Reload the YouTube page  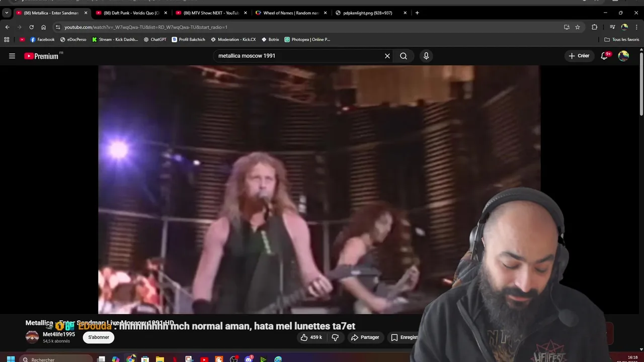[31, 27]
